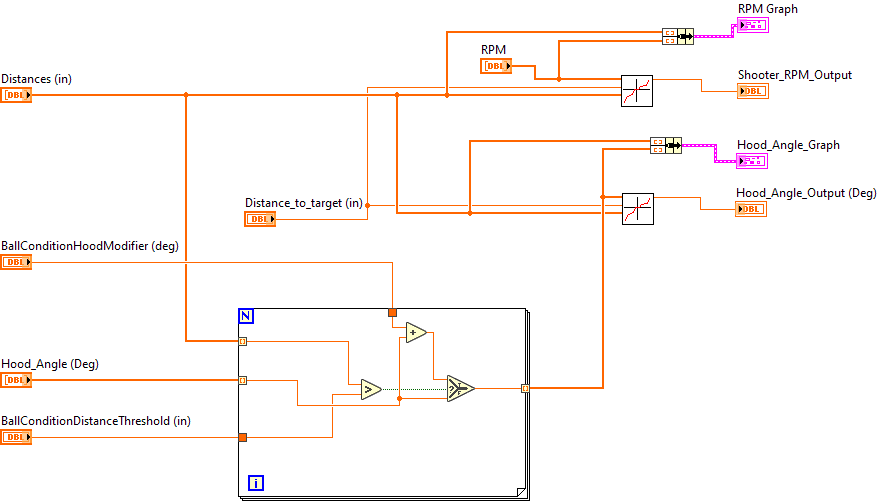879x501 pixels.
Task: Click the Hood_Angle_Graph indicator terminal
Action: 753,160
